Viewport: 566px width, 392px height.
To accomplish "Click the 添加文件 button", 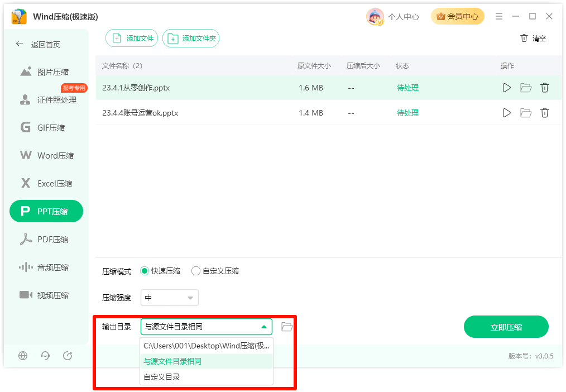I will (x=132, y=39).
